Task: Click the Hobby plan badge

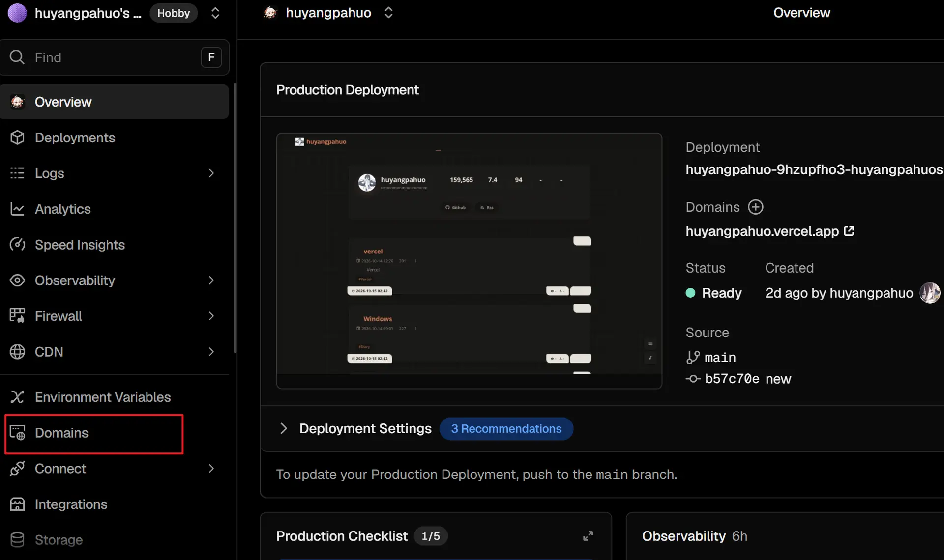Action: click(x=174, y=13)
